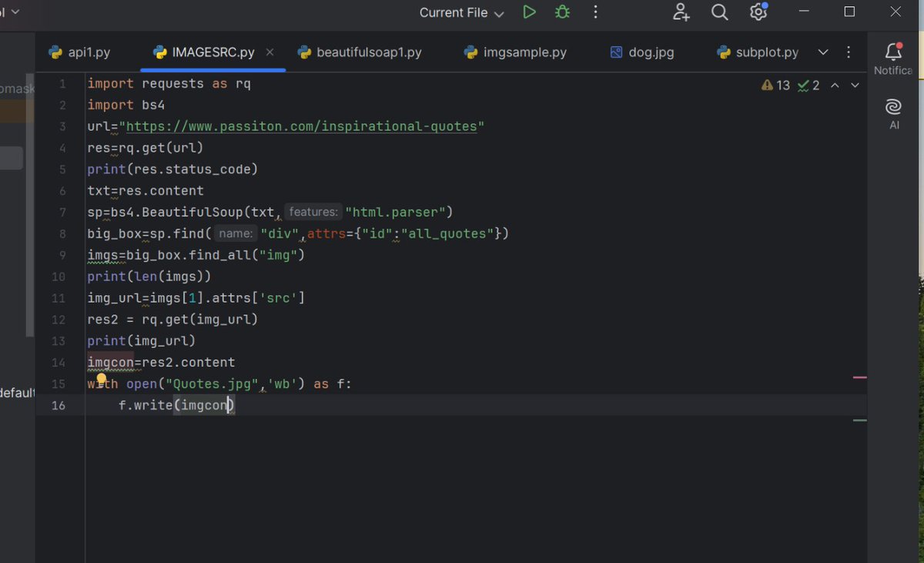Show hidden editor tabs list

(x=823, y=52)
